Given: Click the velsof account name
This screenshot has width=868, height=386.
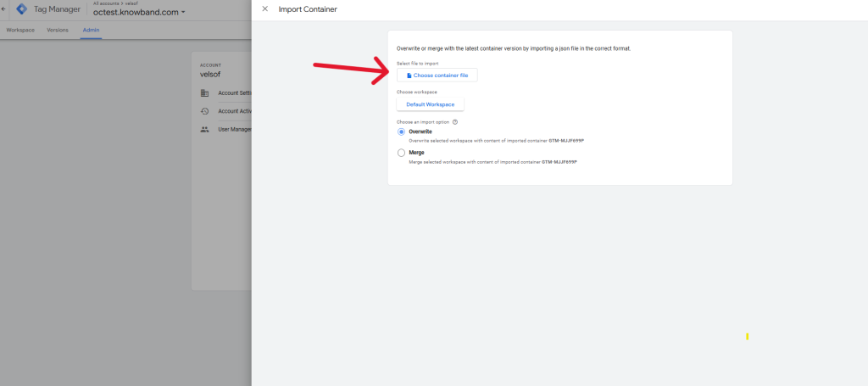Looking at the screenshot, I should tap(210, 74).
